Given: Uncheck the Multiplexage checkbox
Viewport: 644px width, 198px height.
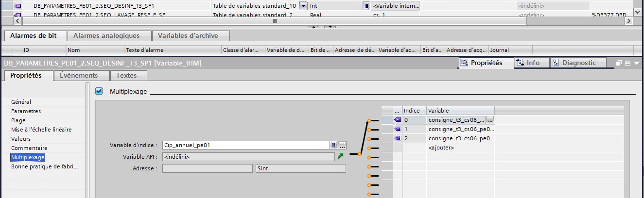Looking at the screenshot, I should pos(99,91).
